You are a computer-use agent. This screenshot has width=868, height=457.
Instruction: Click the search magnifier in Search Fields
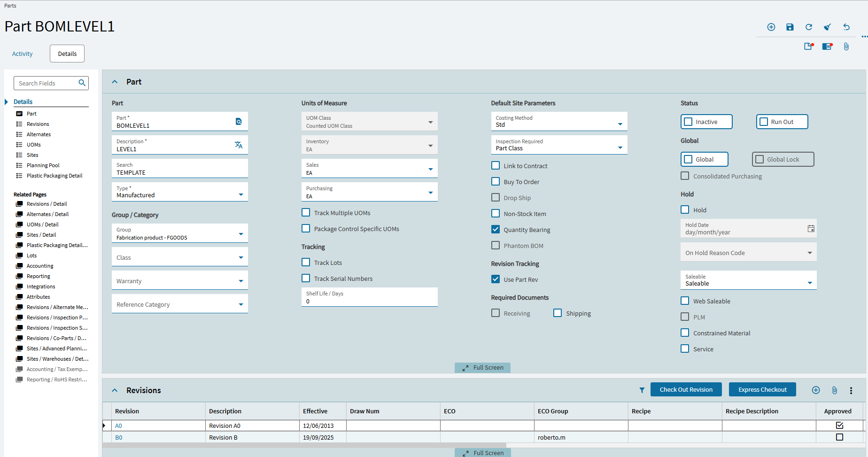click(82, 83)
